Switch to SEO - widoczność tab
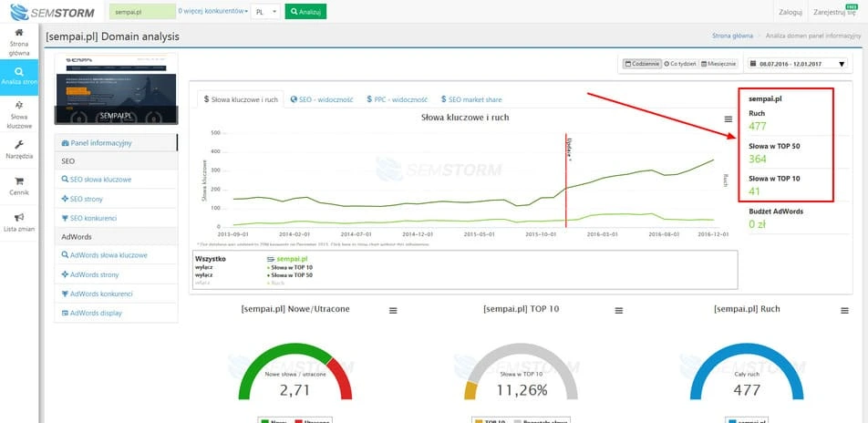Screen dimensions: 868x423 321,98
